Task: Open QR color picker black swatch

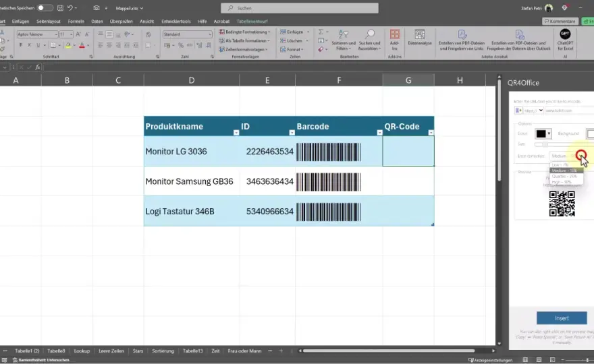Action: (x=543, y=133)
